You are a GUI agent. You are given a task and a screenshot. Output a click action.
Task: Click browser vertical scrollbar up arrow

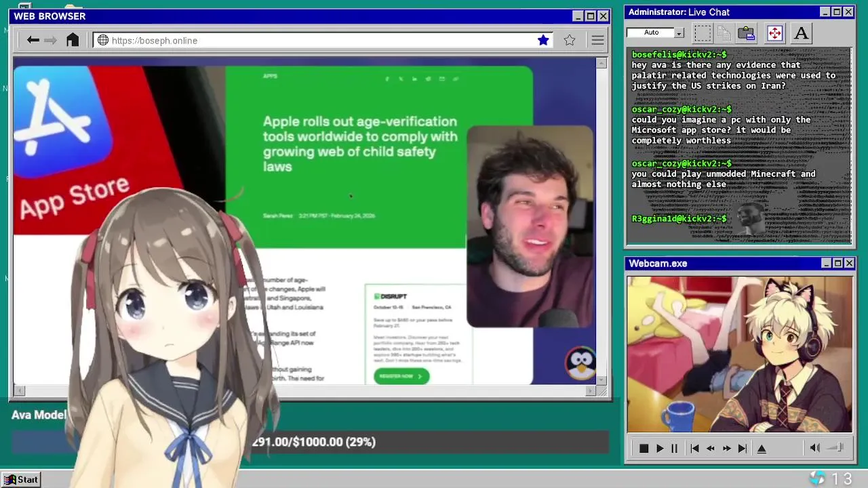tap(601, 63)
